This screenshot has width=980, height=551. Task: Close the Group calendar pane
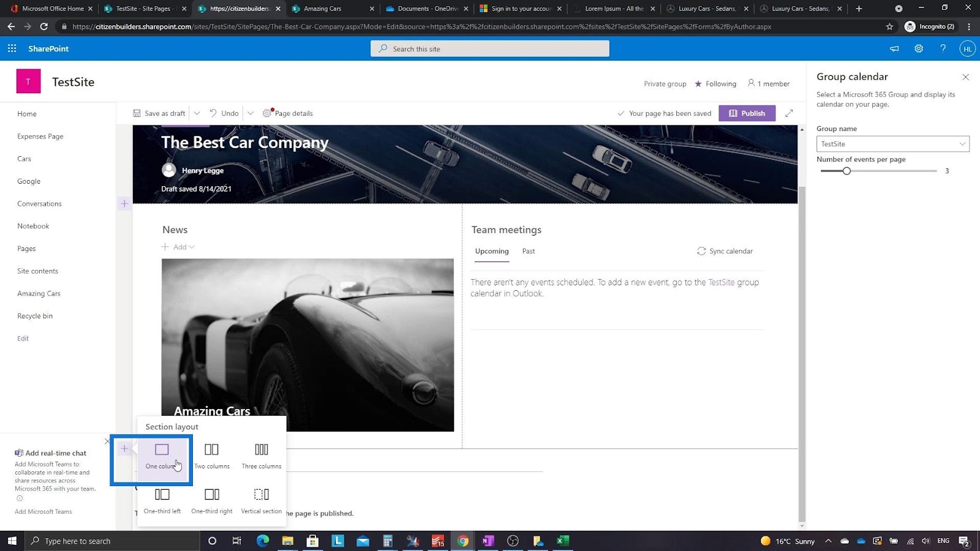point(965,77)
